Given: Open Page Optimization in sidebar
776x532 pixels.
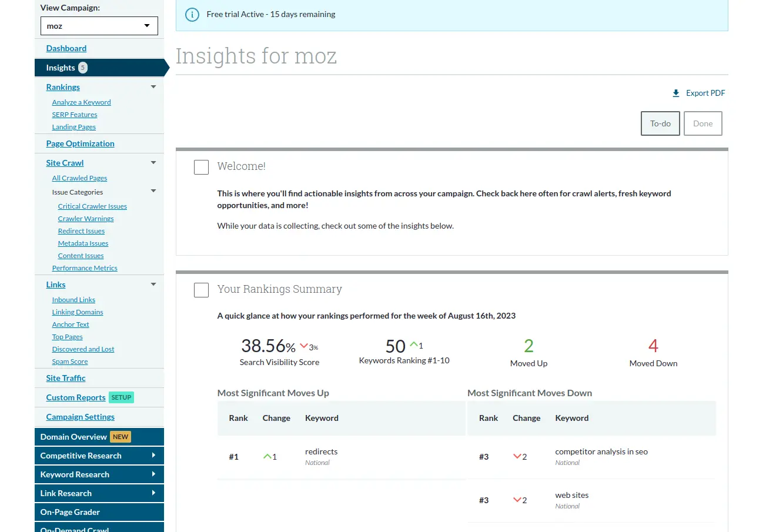Looking at the screenshot, I should (80, 143).
